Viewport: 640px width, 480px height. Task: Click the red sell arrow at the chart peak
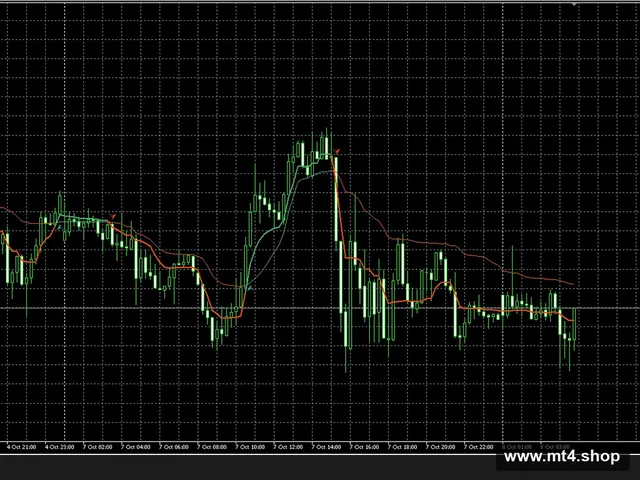coord(337,152)
